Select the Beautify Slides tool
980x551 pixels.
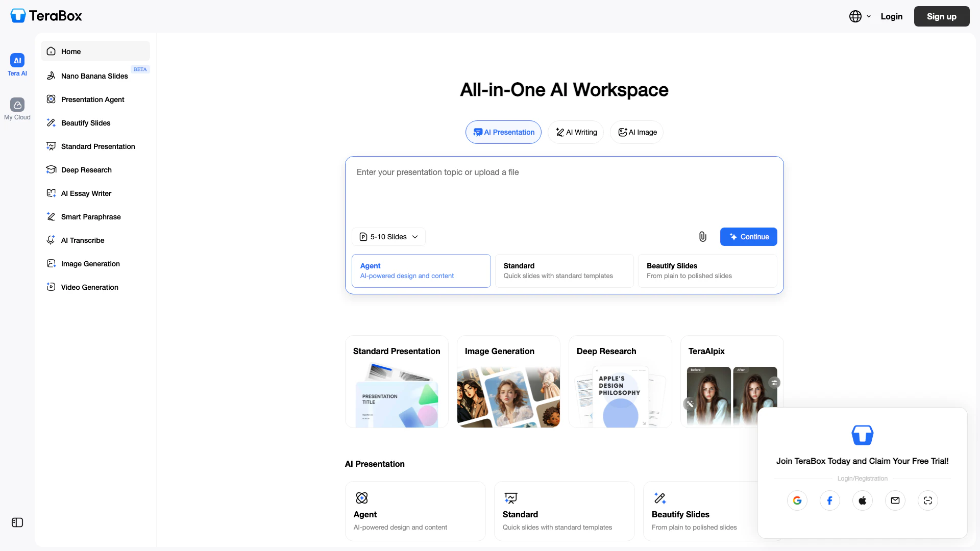click(x=85, y=123)
